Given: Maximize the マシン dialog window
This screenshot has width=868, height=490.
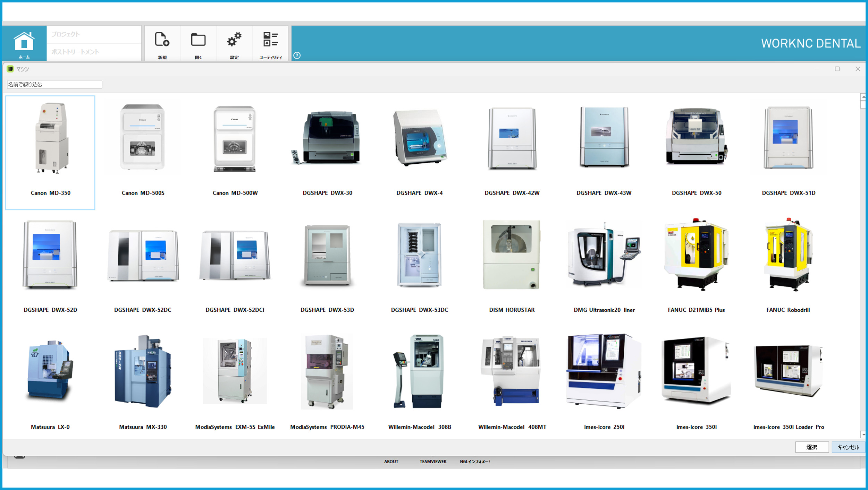Looking at the screenshot, I should (837, 69).
